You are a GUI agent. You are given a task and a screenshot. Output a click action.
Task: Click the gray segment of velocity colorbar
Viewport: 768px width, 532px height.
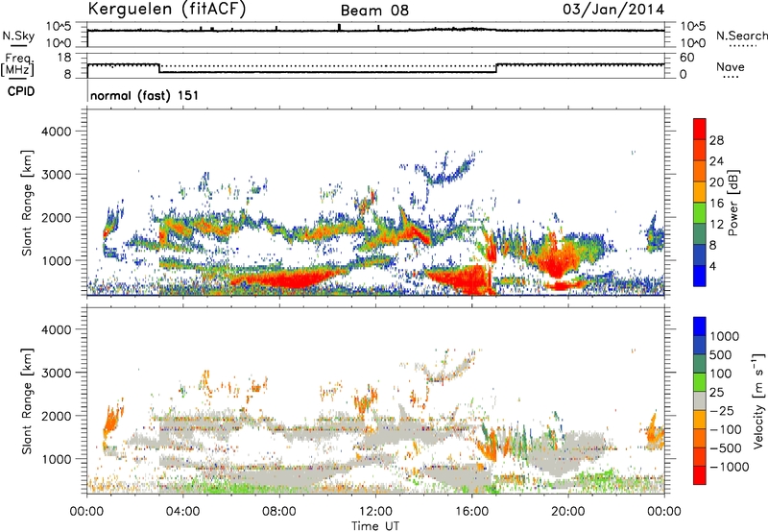coord(700,400)
